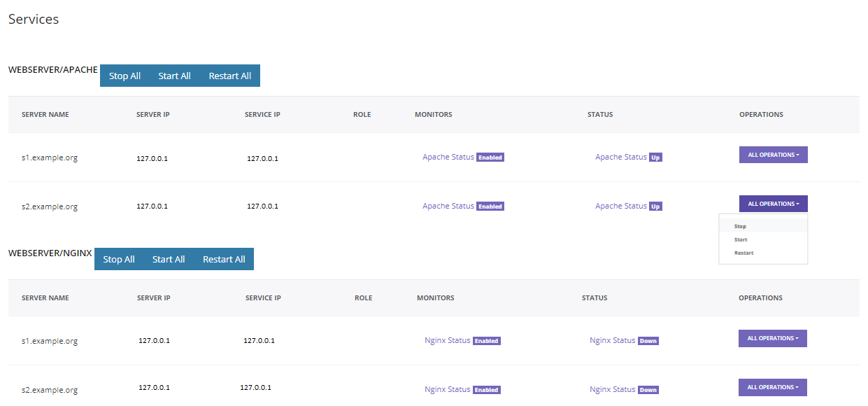Click the Enabled badge for Nginx s2.example.org
868x406 pixels.
pyautogui.click(x=487, y=390)
